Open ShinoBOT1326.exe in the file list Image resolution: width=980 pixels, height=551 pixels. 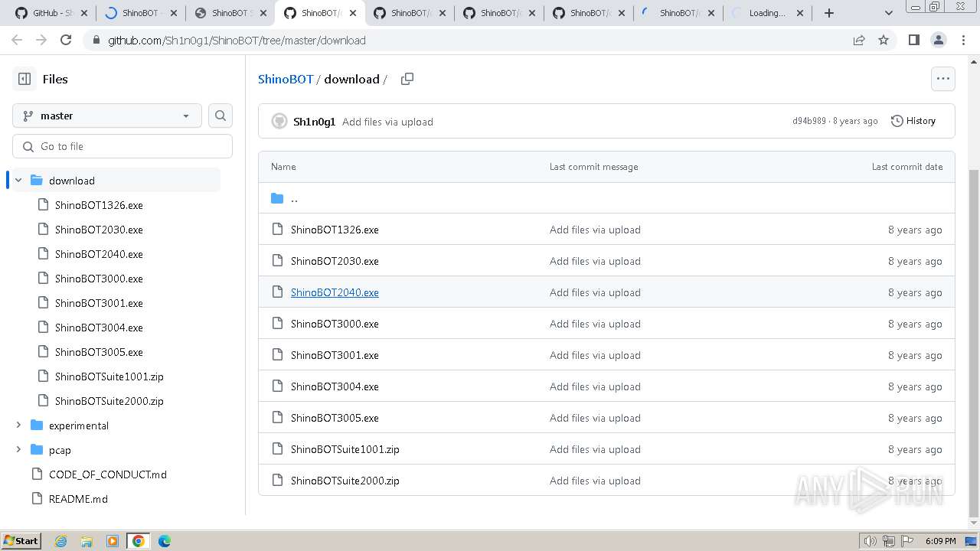[x=335, y=230]
